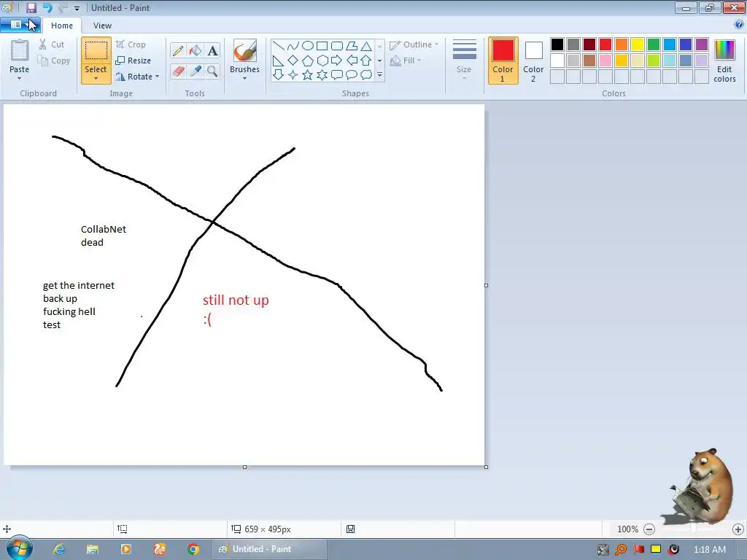
Task: Click the zoom out minus button
Action: pyautogui.click(x=649, y=529)
